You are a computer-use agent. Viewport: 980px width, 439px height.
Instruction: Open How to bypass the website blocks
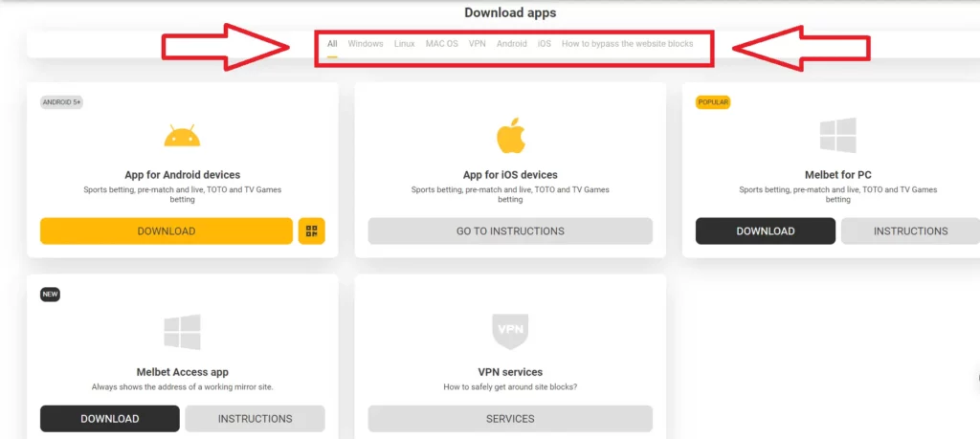coord(627,44)
